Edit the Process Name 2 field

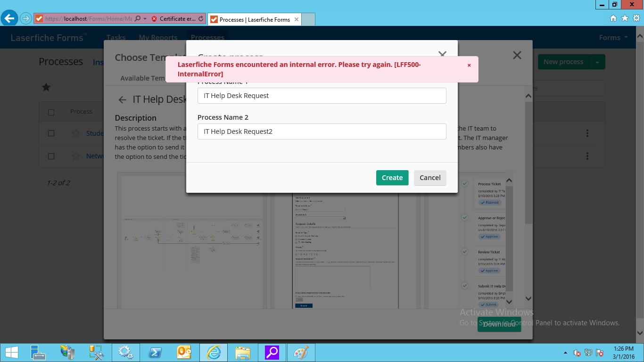point(322,132)
